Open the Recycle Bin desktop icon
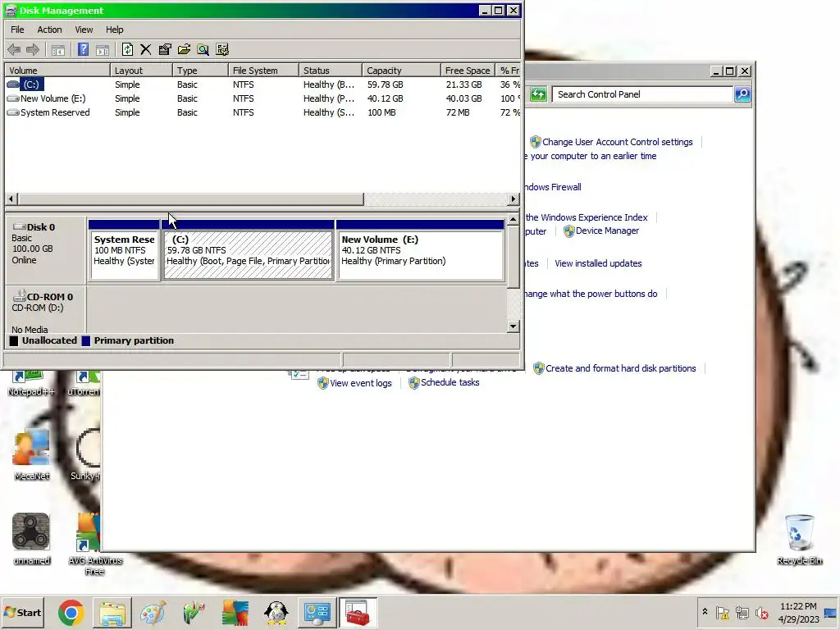The height and width of the screenshot is (630, 840). point(799,540)
